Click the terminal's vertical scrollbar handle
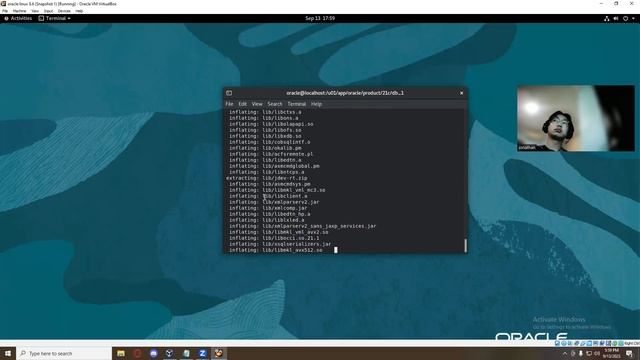The height and width of the screenshot is (360, 640). click(x=465, y=245)
